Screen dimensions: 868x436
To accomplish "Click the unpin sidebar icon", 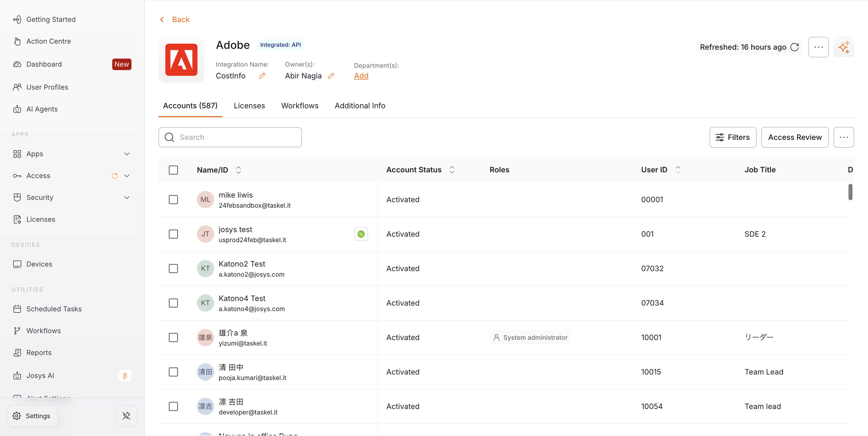I will [126, 416].
